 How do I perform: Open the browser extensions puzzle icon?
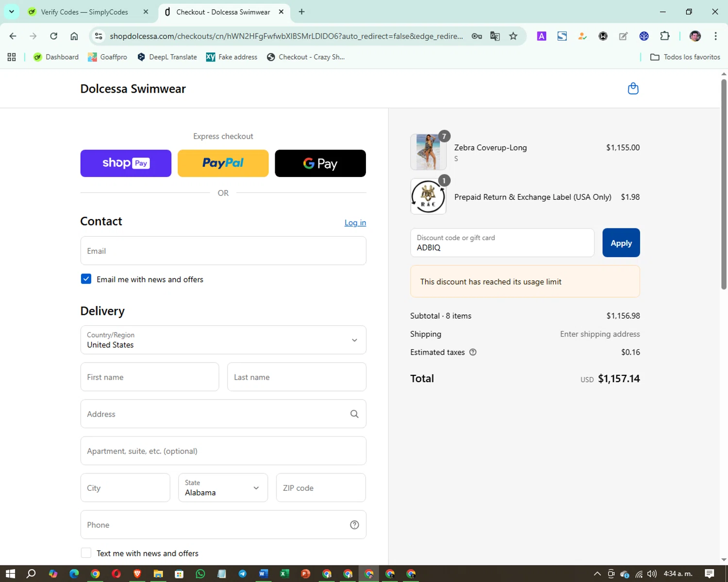(665, 36)
